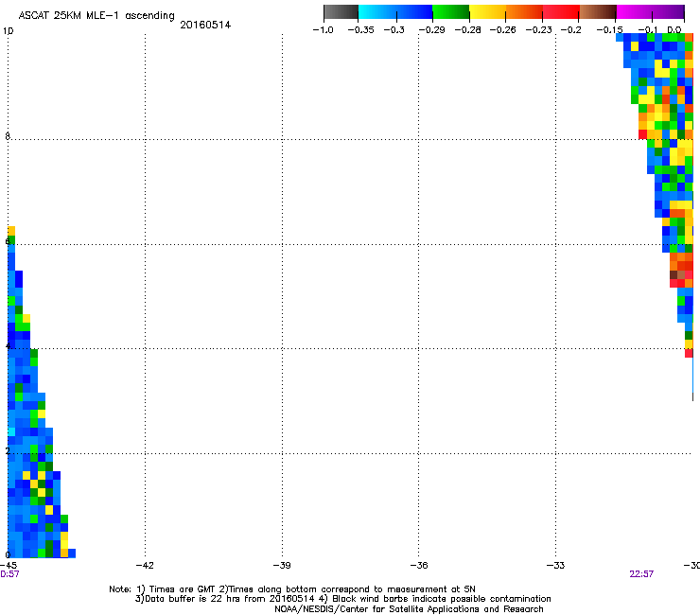Select the -0.3 color scale label
The width and height of the screenshot is (700, 615).
click(394, 30)
